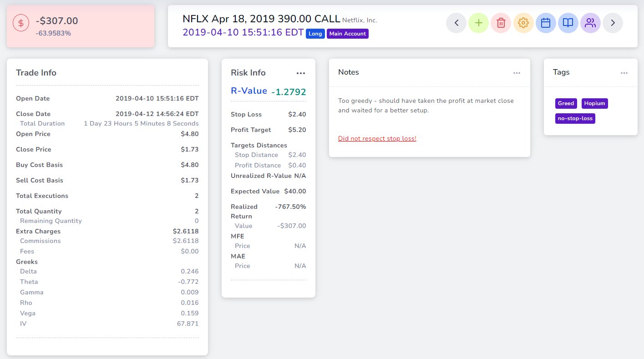
Task: Click the note text 'Too greedy'
Action: coord(355,101)
